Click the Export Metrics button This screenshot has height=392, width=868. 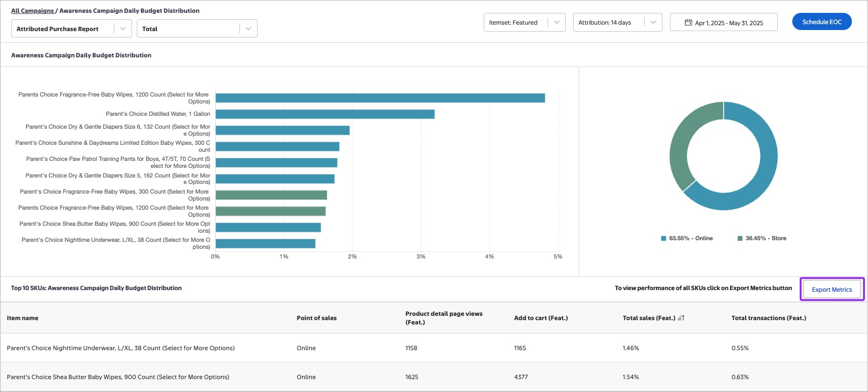tap(831, 290)
